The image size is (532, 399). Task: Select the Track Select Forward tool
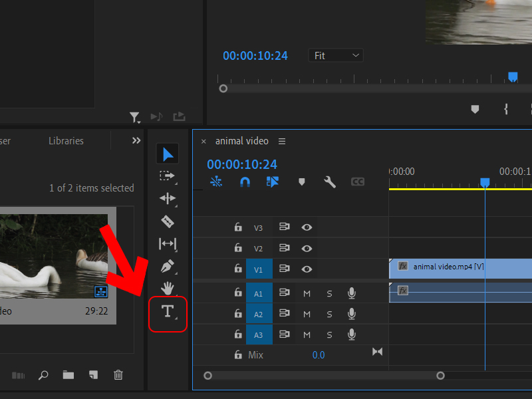pos(168,175)
